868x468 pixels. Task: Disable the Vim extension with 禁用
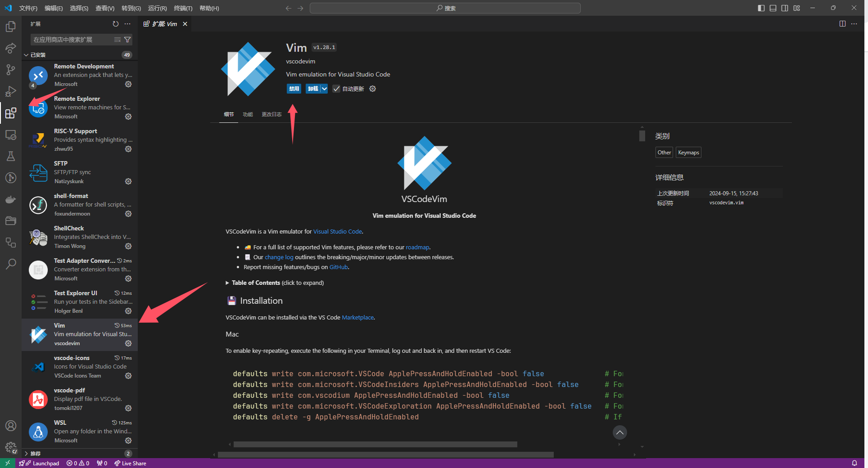pos(294,89)
